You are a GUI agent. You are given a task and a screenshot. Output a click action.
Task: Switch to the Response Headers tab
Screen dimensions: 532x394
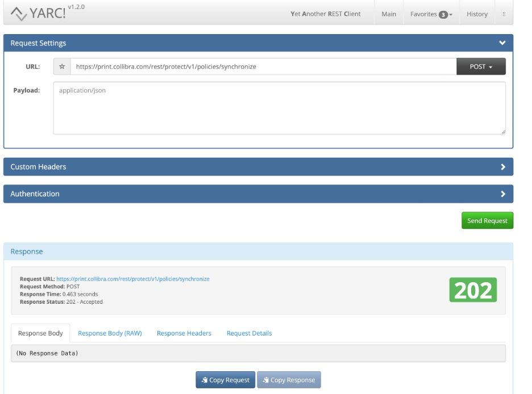click(184, 333)
